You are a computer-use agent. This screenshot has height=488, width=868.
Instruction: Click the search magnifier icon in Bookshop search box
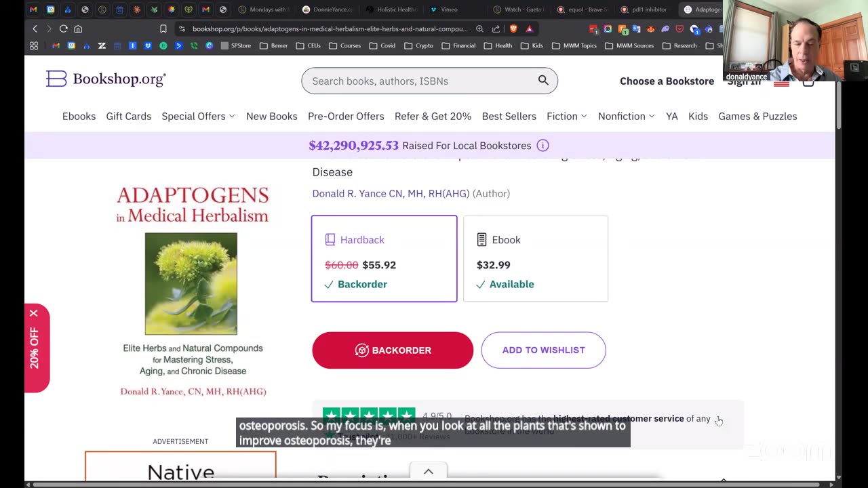(543, 80)
